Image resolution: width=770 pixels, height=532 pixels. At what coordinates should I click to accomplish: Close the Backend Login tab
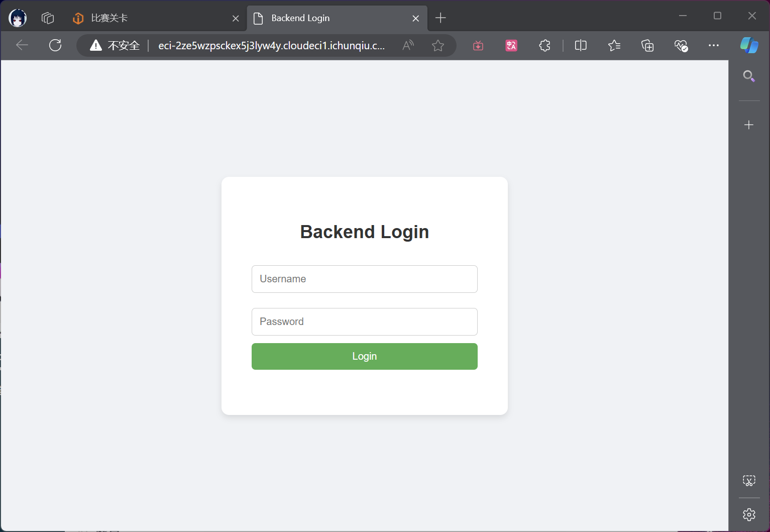416,19
